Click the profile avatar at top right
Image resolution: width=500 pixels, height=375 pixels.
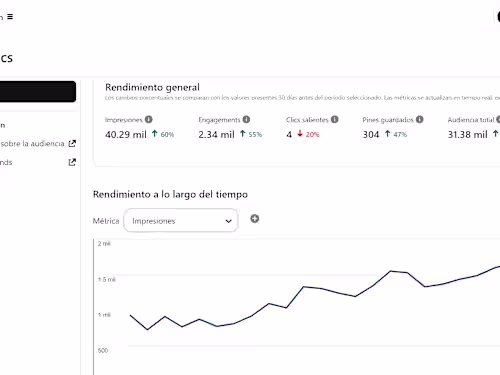coord(498,16)
